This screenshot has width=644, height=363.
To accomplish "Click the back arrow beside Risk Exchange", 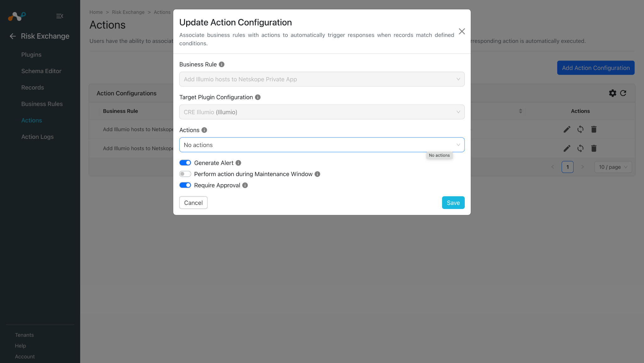I will click(x=13, y=36).
